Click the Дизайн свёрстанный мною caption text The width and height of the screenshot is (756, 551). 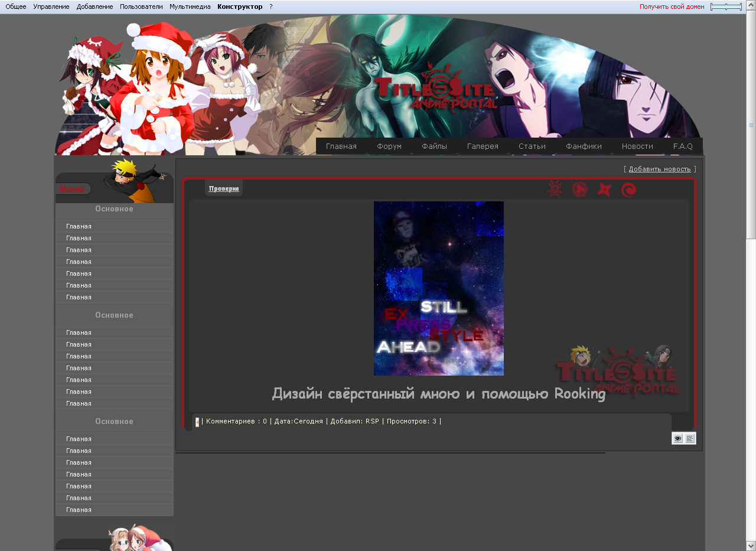(439, 393)
